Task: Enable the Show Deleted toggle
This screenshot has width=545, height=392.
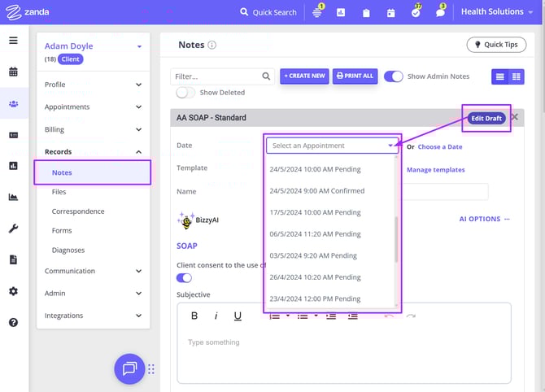Action: [185, 93]
